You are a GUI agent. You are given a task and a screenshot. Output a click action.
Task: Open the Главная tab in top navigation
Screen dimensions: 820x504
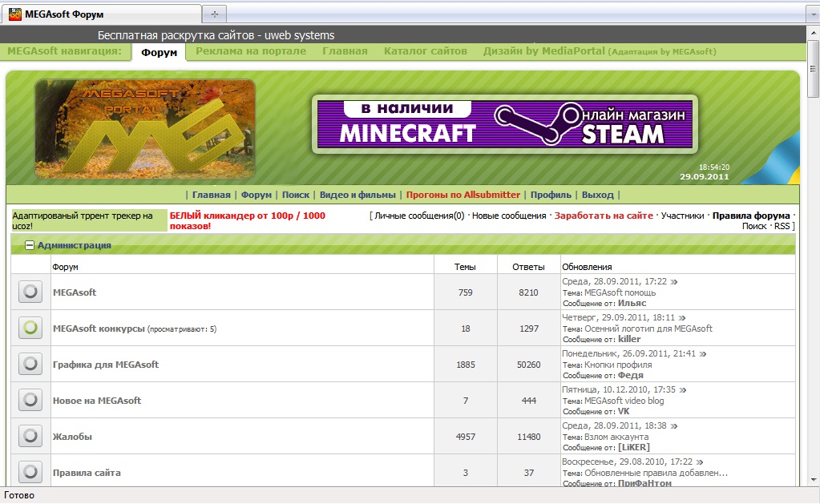pyautogui.click(x=345, y=51)
